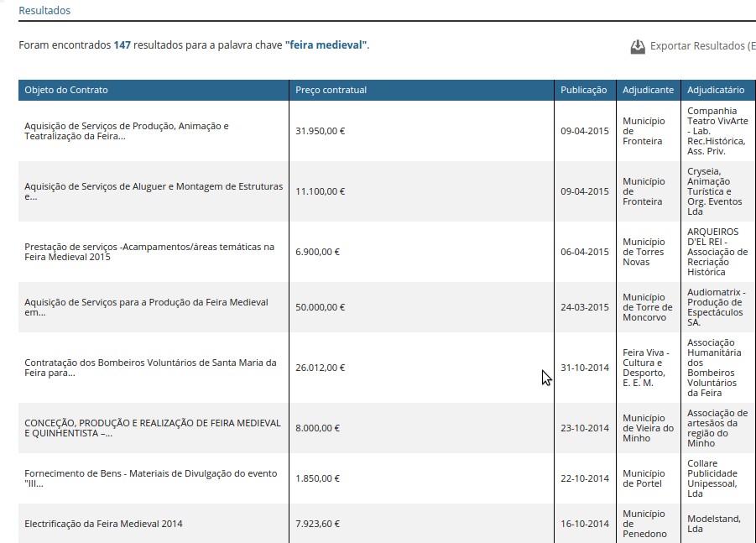Click the 31.950,00 € price cell
This screenshot has height=543, width=756.
click(321, 131)
